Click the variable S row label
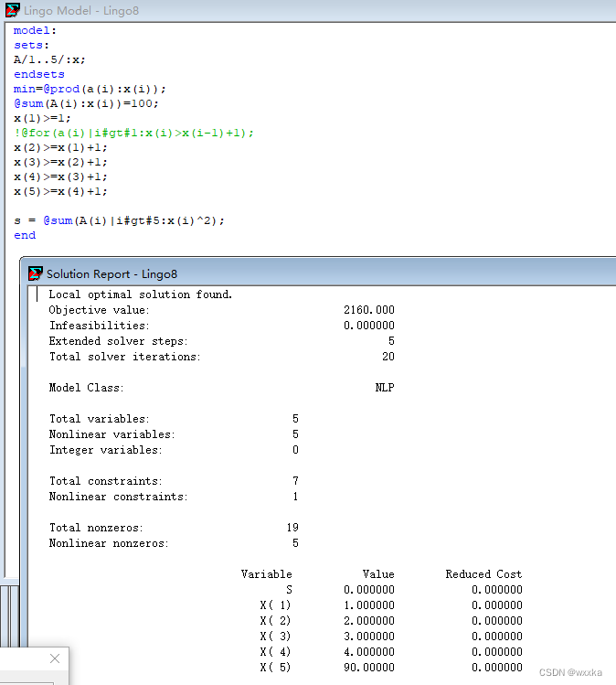616x685 pixels. [289, 590]
